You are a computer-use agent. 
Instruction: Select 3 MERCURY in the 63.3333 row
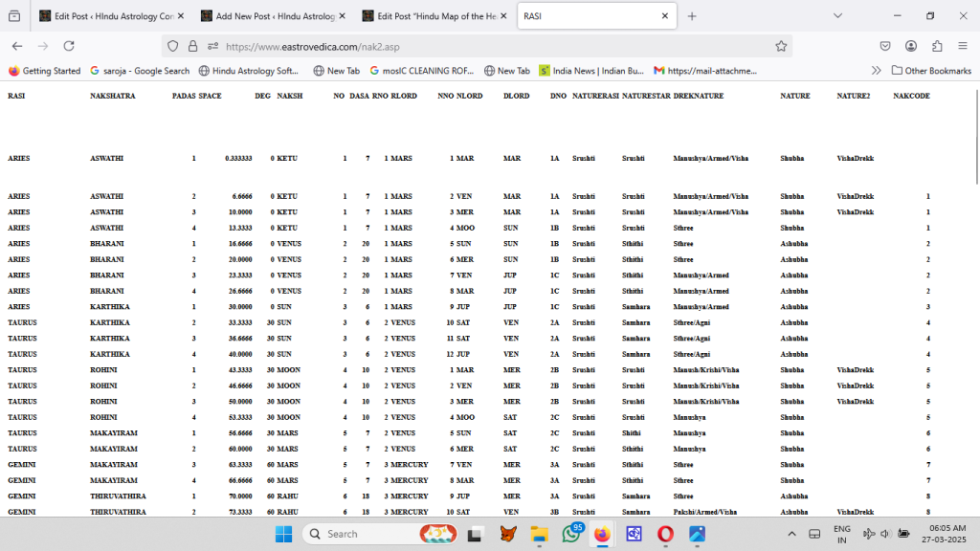pyautogui.click(x=406, y=465)
